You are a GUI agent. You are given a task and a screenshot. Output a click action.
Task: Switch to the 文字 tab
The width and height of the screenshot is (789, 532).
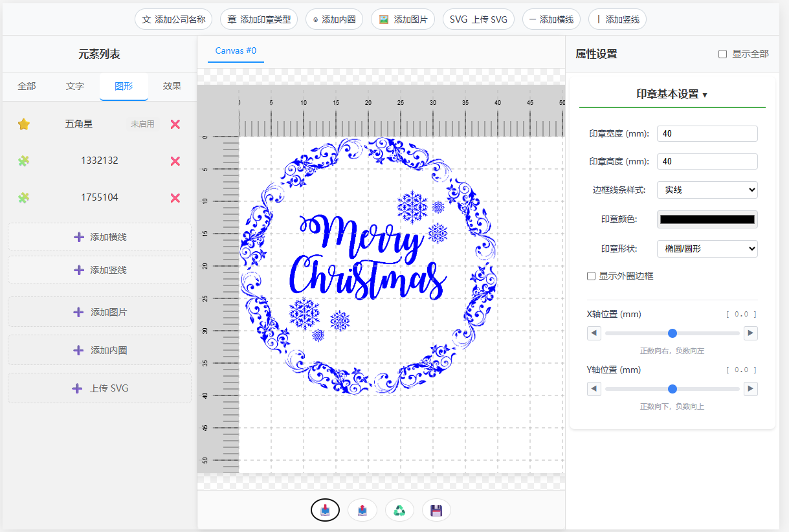point(75,86)
